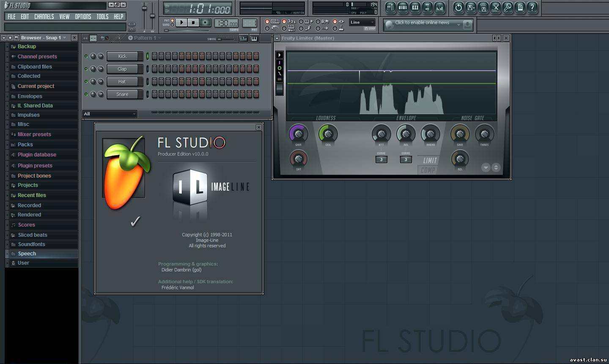The width and height of the screenshot is (609, 364).
Task: Mute the Kick channel green light
Action: pyautogui.click(x=86, y=56)
